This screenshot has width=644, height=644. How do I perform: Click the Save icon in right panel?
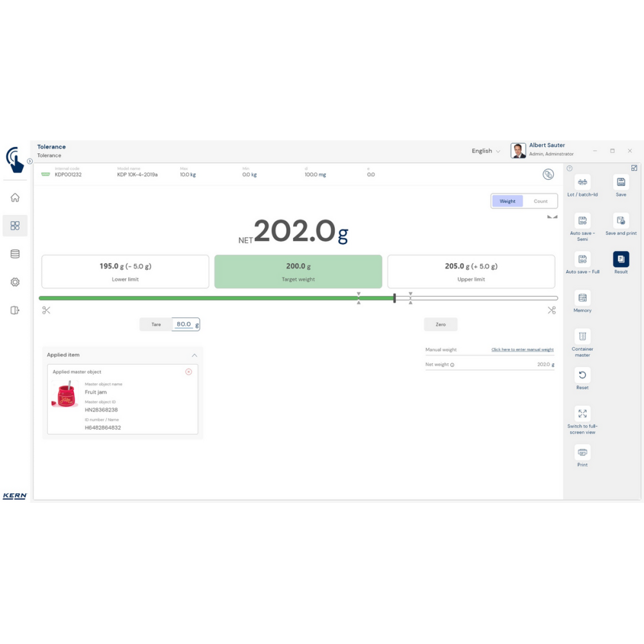[621, 182]
